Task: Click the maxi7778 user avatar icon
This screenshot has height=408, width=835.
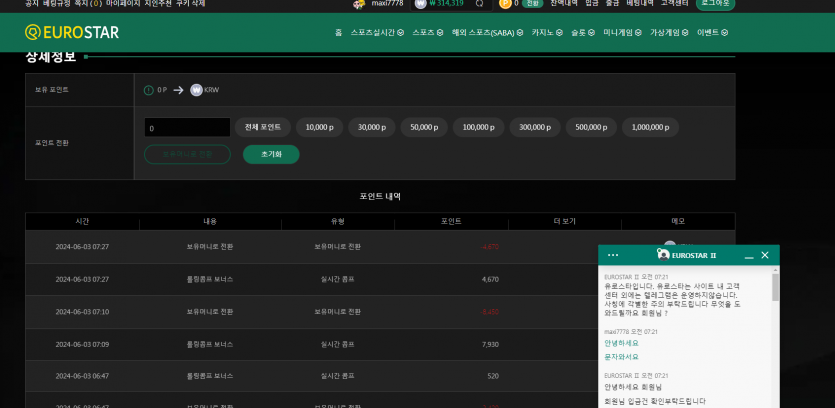Action: pyautogui.click(x=359, y=4)
